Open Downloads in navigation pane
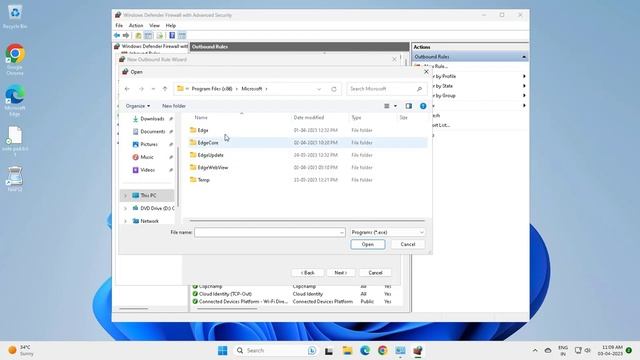Viewport: 640px width, 360px height. click(x=152, y=119)
